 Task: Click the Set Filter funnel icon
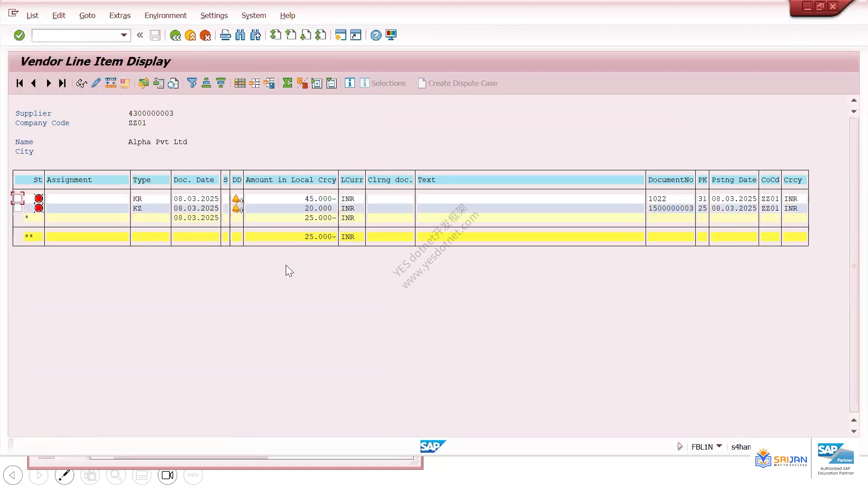click(192, 83)
